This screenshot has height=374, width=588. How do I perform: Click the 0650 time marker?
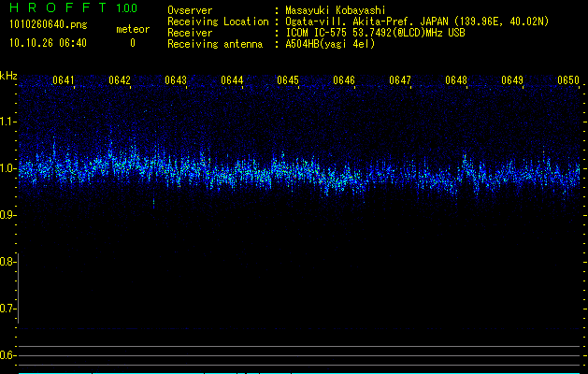tap(568, 80)
